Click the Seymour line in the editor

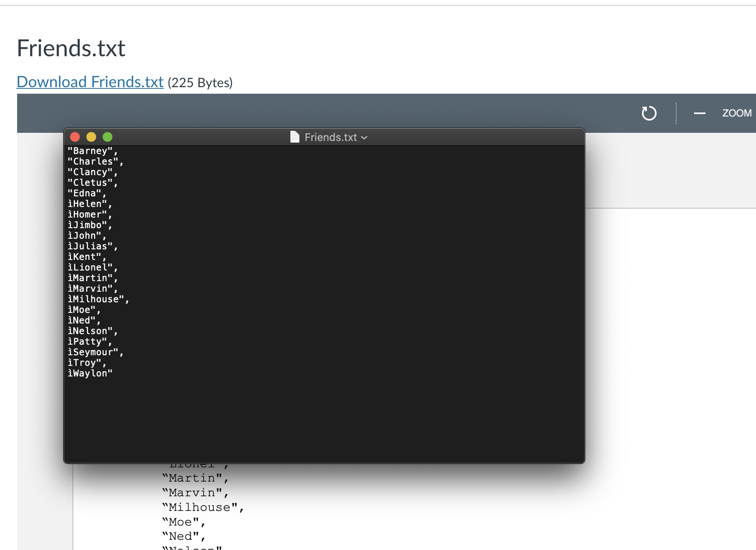[95, 352]
